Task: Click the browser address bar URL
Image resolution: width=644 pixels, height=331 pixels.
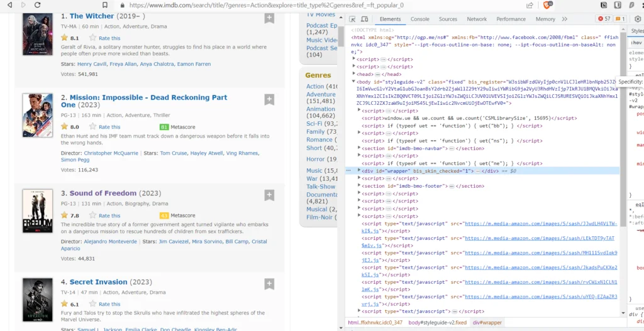Action: [x=267, y=5]
